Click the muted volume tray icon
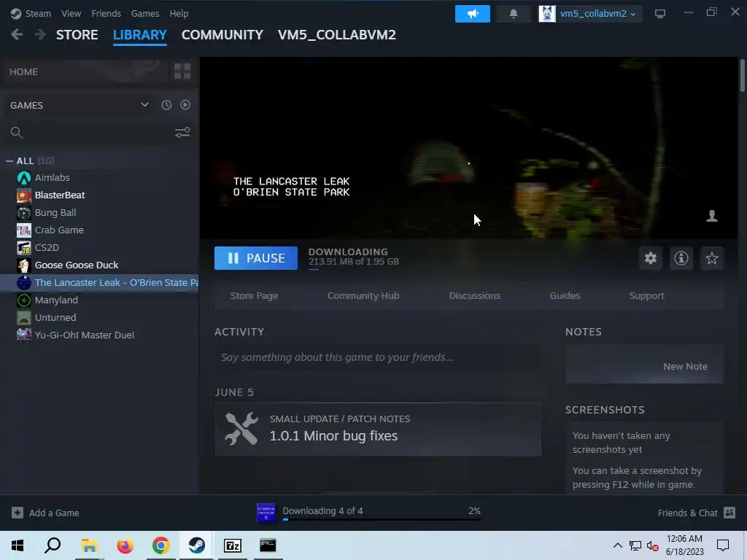The image size is (747, 560). 653,545
